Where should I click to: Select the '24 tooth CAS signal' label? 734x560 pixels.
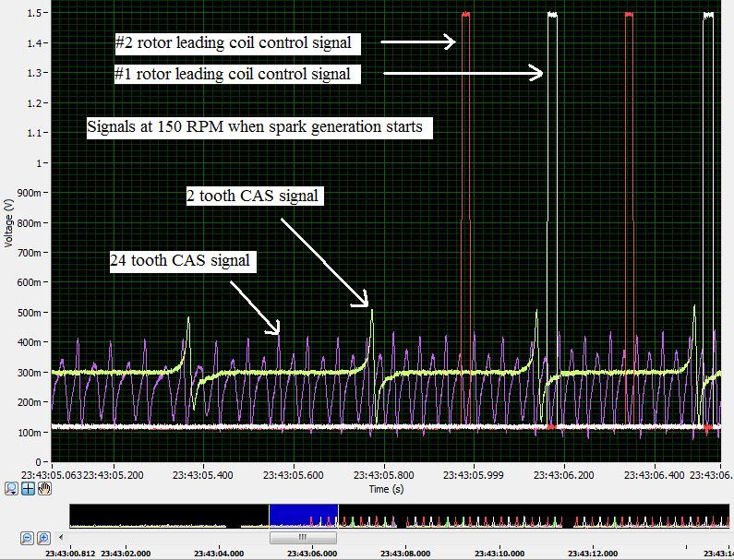(x=180, y=260)
